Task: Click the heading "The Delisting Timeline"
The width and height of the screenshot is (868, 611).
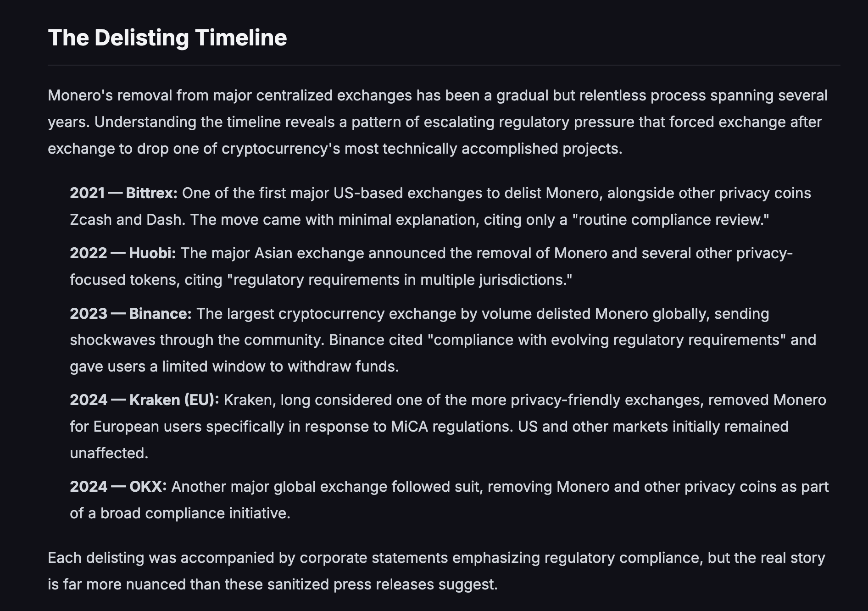Action: pyautogui.click(x=167, y=38)
